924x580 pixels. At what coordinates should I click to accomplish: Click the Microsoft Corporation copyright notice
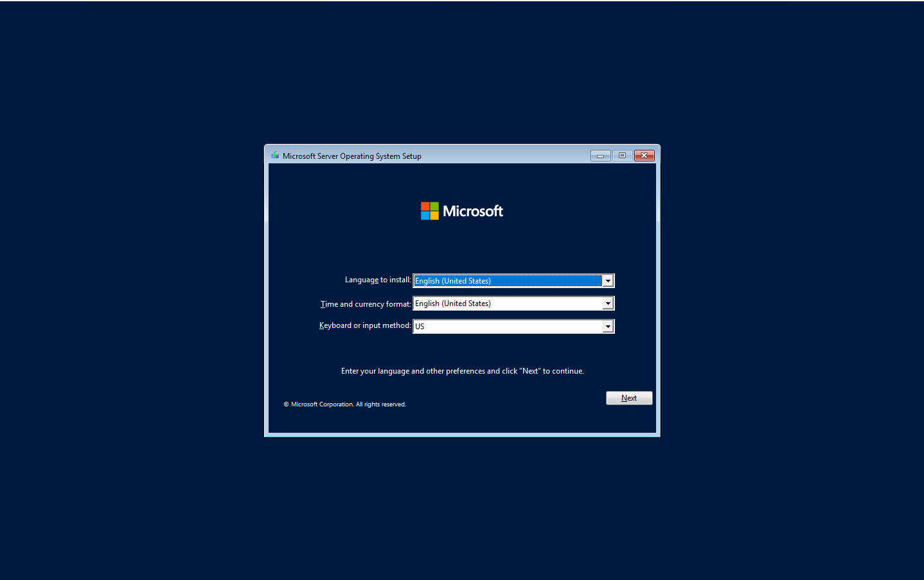(x=345, y=404)
